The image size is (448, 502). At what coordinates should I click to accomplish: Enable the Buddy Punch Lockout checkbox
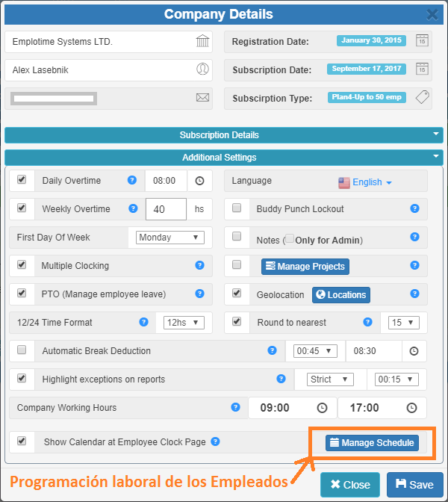tap(237, 208)
